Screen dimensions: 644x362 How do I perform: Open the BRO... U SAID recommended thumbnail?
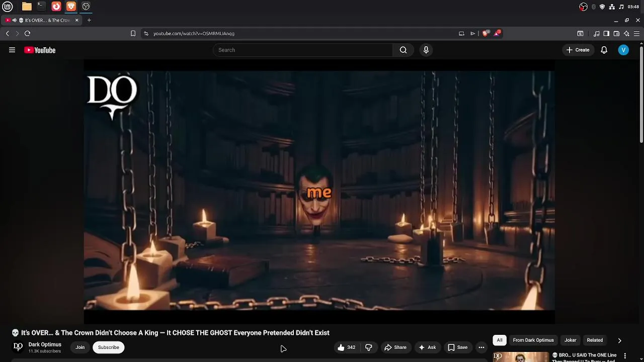tap(520, 356)
